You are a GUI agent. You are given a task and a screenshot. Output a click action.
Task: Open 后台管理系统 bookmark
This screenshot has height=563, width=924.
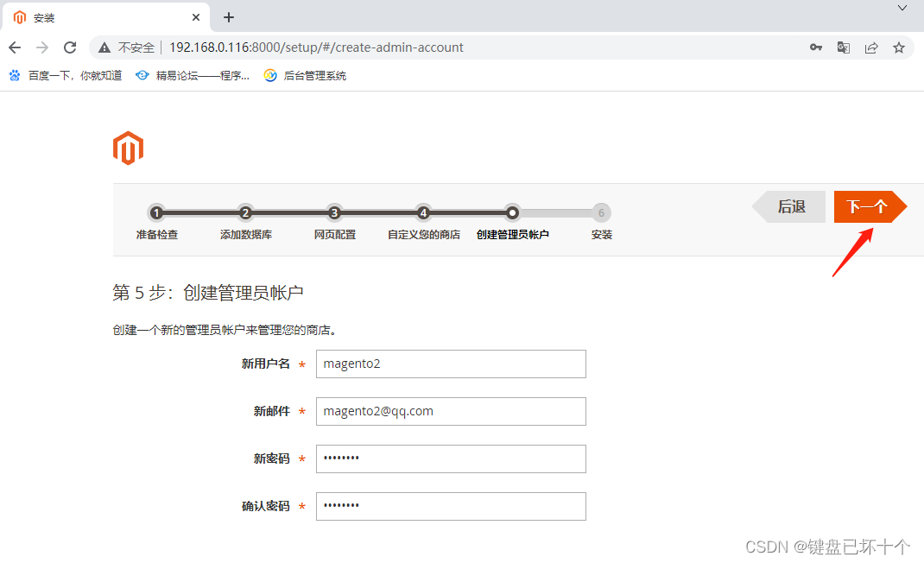coord(307,75)
